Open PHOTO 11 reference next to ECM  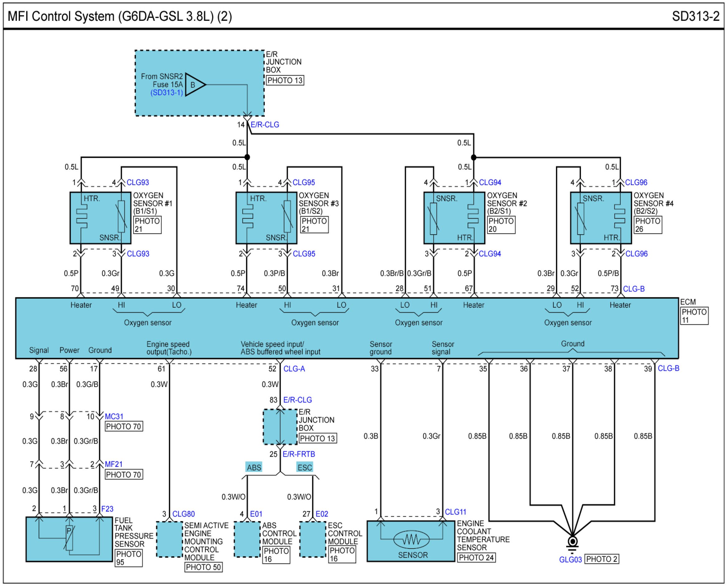694,316
